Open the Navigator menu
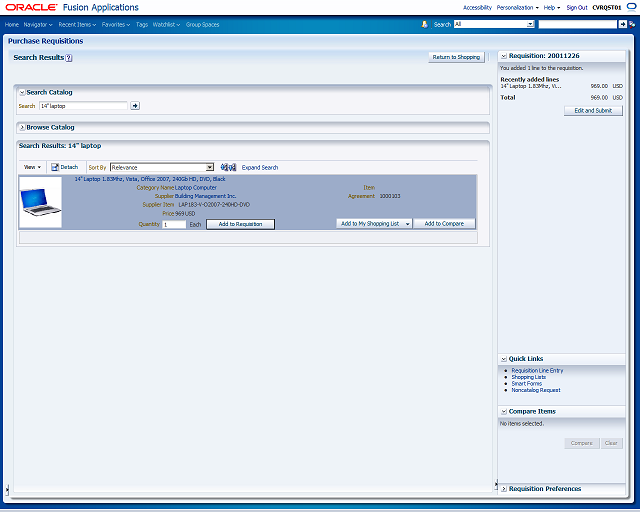Image resolution: width=640 pixels, height=512 pixels. (38, 24)
